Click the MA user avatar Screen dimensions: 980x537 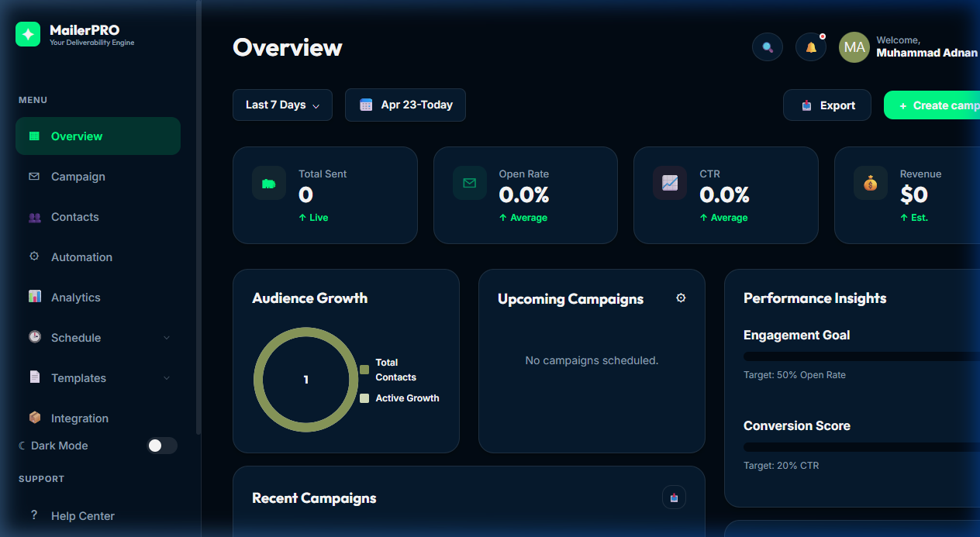[x=854, y=47]
